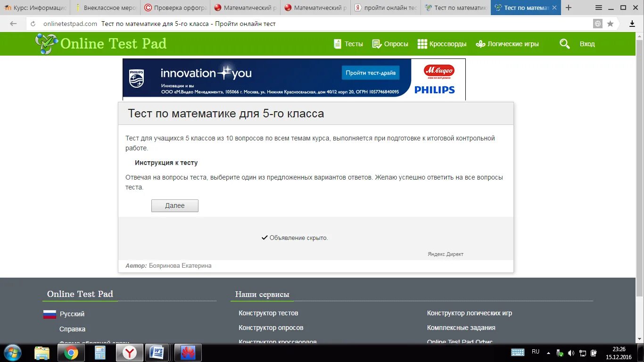Viewport: 644px width, 362px height.
Task: Click the Philips M.Видео ad banner
Action: [294, 79]
